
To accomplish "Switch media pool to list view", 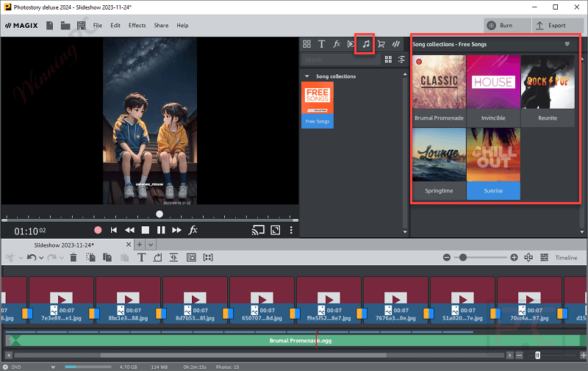I will [401, 60].
